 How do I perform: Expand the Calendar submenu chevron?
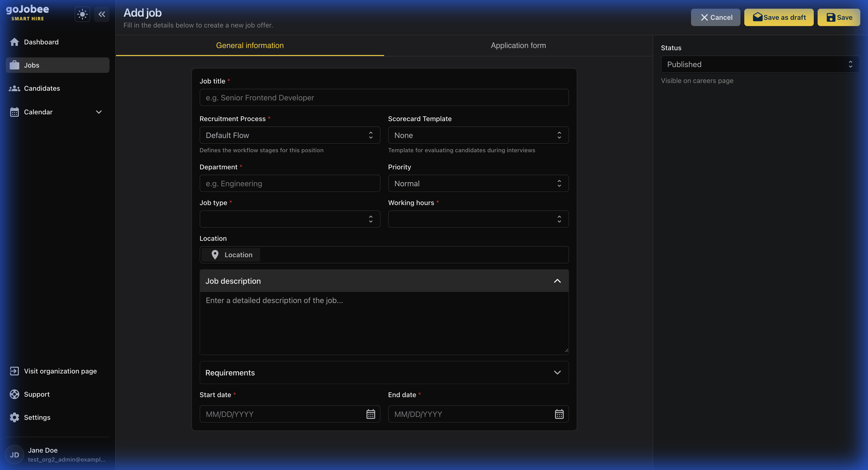tap(99, 112)
